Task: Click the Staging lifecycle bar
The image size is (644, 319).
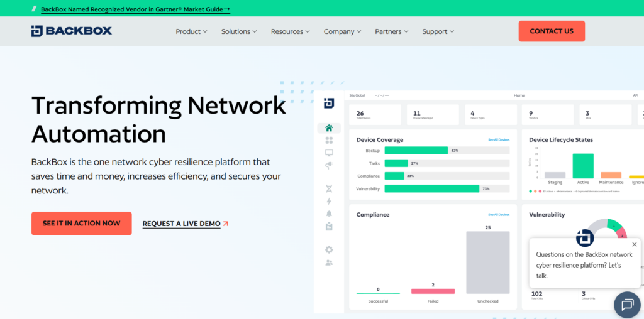Action: (x=555, y=175)
